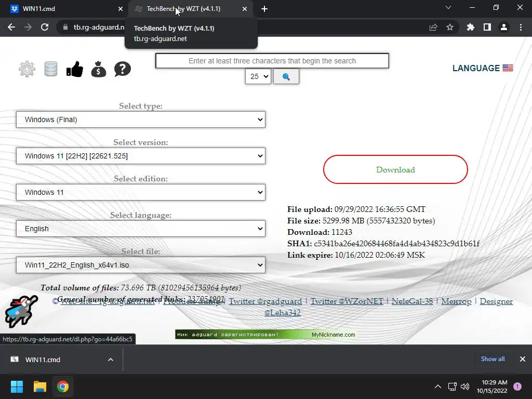Viewport: 532px width, 399px height.
Task: Open a new browser tab with plus
Action: (x=264, y=9)
